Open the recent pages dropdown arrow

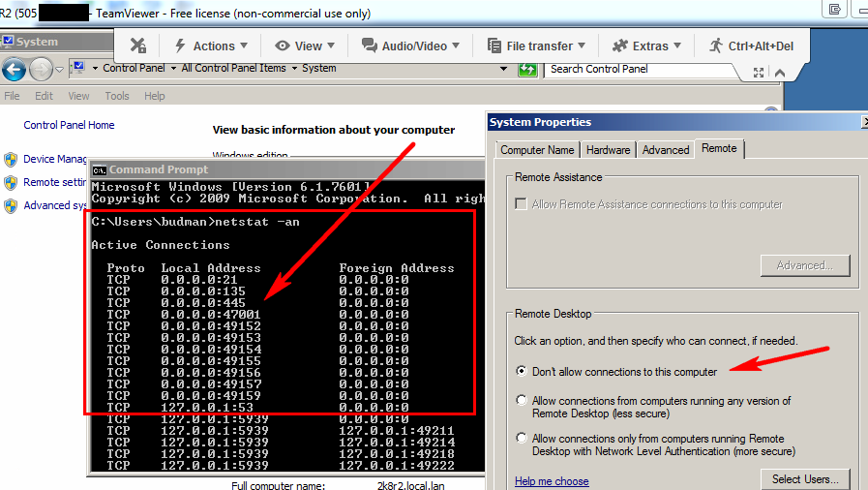pos(59,70)
